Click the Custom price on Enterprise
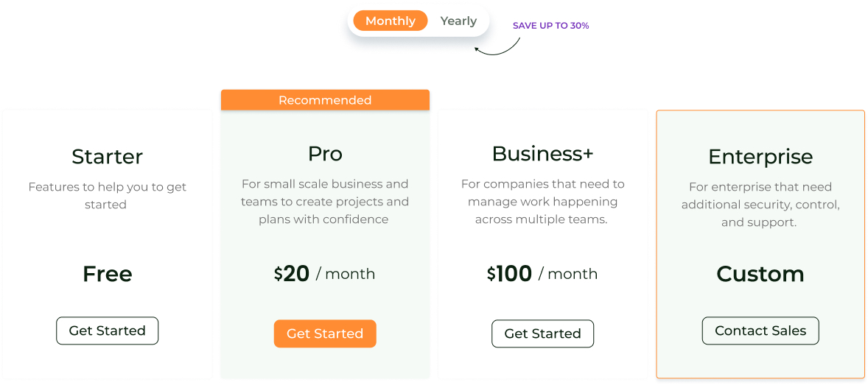868x385 pixels. coord(760,274)
